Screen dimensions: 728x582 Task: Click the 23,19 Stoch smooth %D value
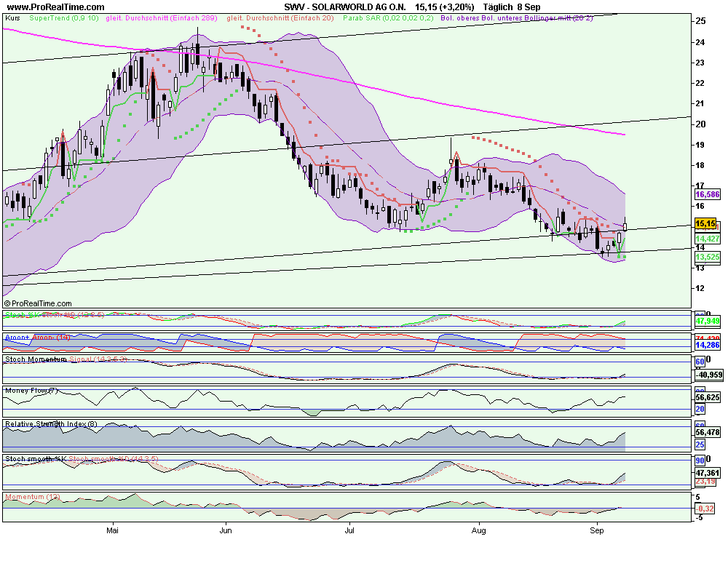tap(705, 482)
